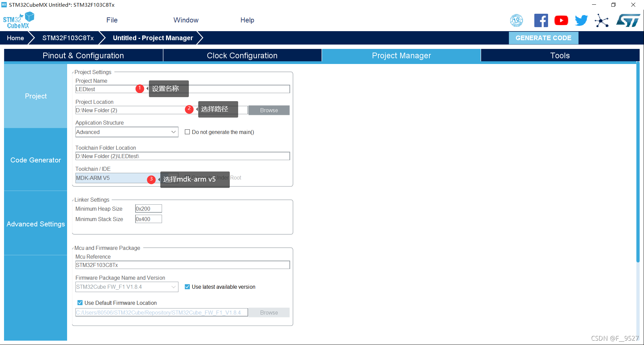This screenshot has height=345, width=644.
Task: Open the Application Structure dropdown
Action: point(127,132)
